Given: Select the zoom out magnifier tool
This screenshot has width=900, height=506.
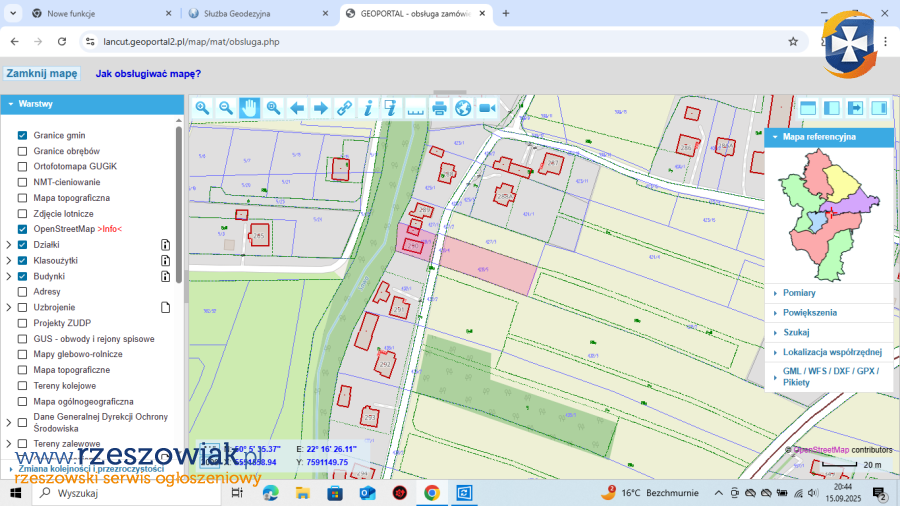Looking at the screenshot, I should pos(226,108).
